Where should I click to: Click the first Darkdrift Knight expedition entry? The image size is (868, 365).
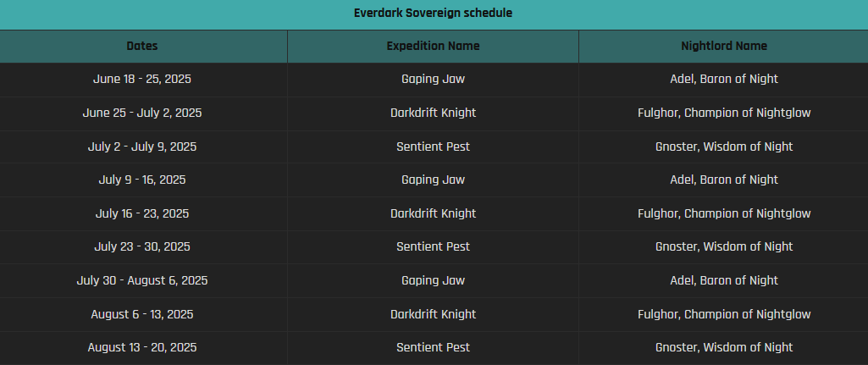click(433, 113)
